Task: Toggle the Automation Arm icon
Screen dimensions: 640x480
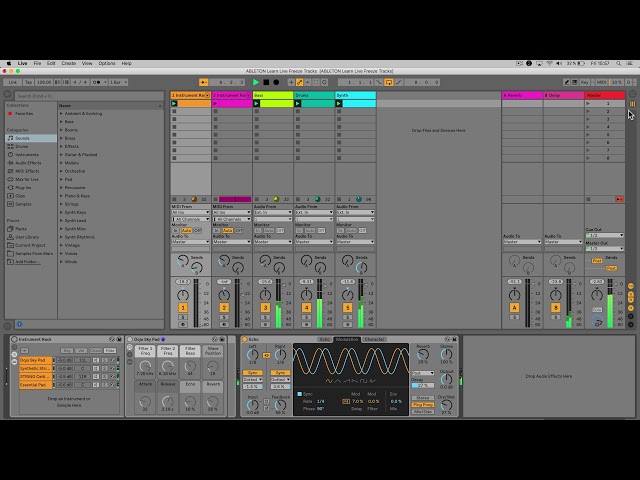Action: (300, 82)
